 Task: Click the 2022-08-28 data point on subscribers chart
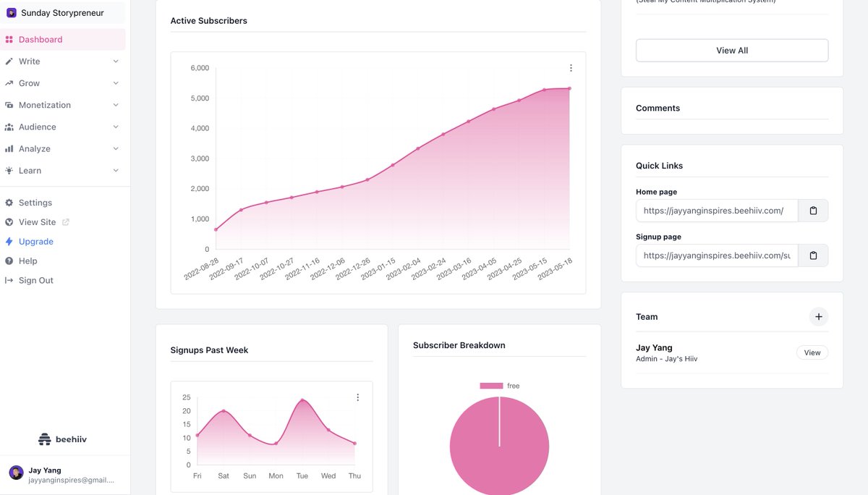[216, 229]
